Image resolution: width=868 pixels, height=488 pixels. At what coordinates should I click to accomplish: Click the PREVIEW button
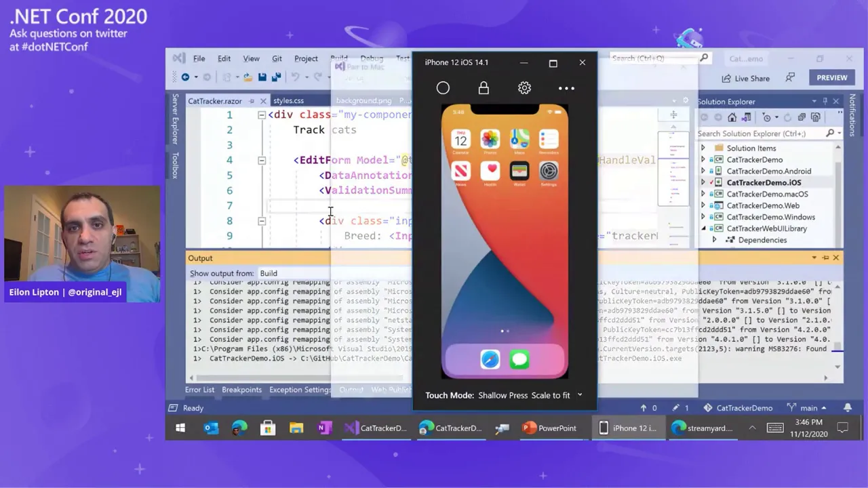point(831,77)
